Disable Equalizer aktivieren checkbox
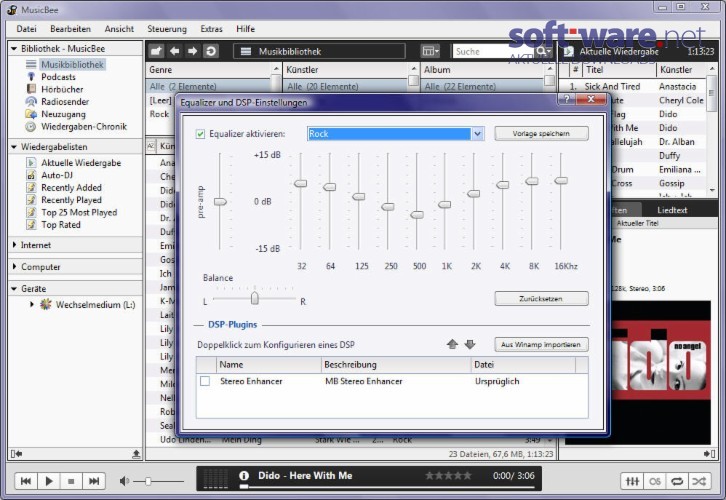This screenshot has height=500, width=726. coord(200,134)
